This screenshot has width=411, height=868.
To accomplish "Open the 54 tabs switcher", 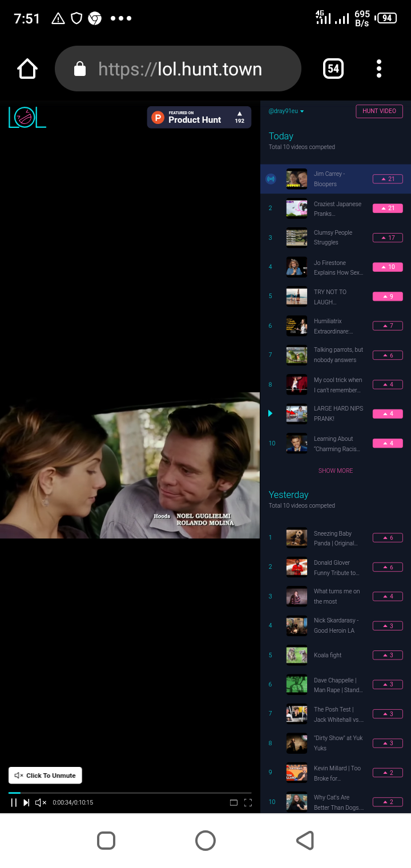I will coord(333,69).
